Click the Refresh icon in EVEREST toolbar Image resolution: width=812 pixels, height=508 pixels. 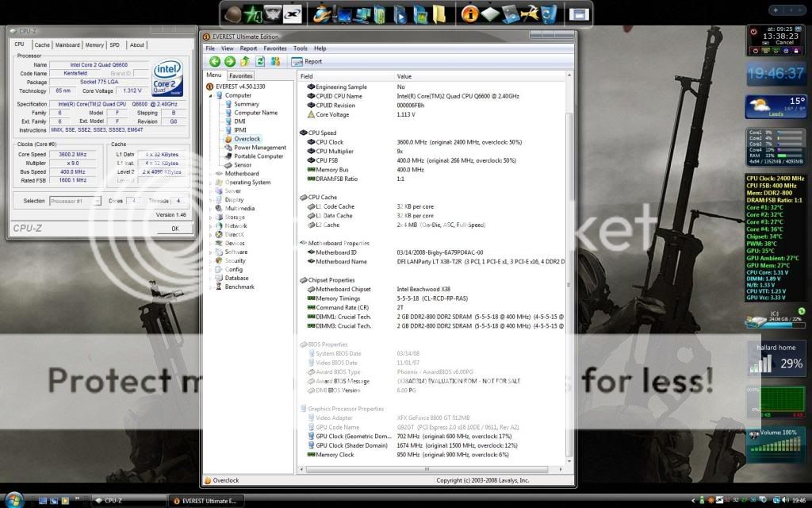click(x=260, y=62)
